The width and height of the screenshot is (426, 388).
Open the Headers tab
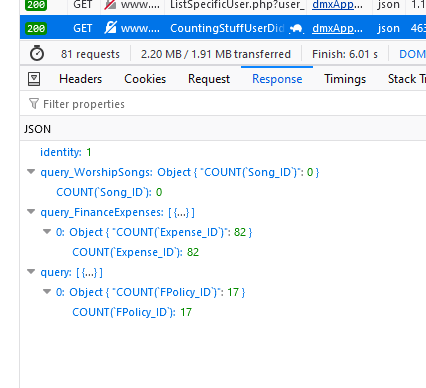[x=81, y=79]
